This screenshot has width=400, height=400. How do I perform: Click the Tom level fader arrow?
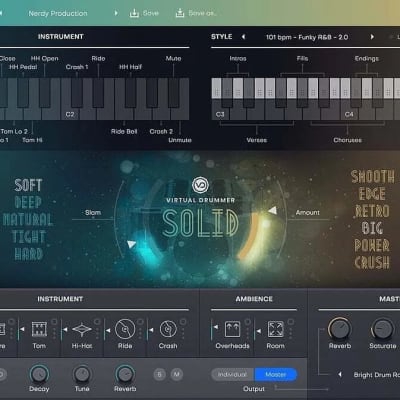coord(22,329)
